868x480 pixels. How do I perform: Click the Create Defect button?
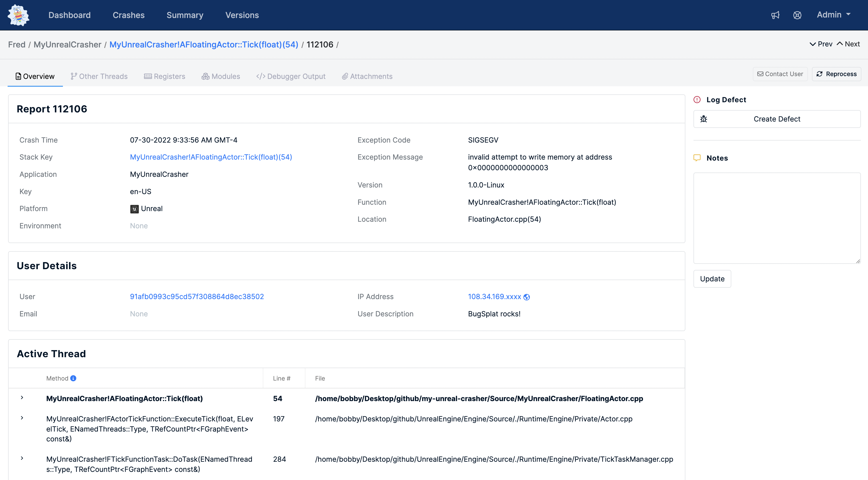tap(777, 119)
